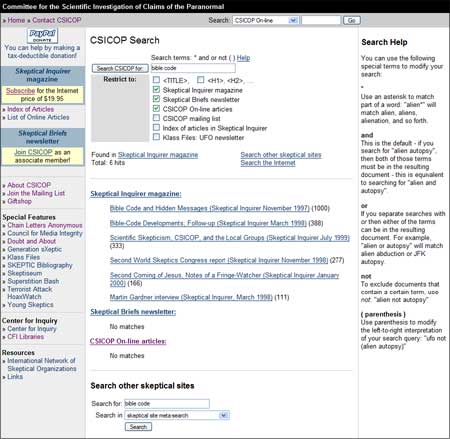Open Second World Skeptics Congress report result
The image size is (450, 439).
click(x=219, y=260)
